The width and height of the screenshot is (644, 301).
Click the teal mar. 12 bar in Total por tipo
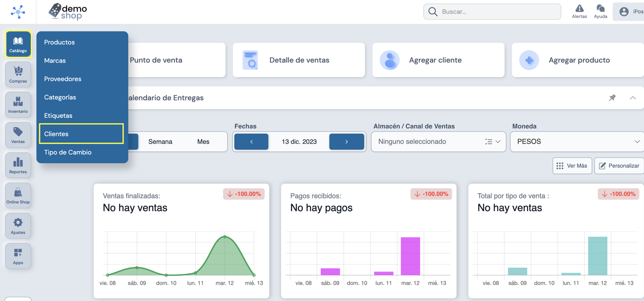point(598,256)
